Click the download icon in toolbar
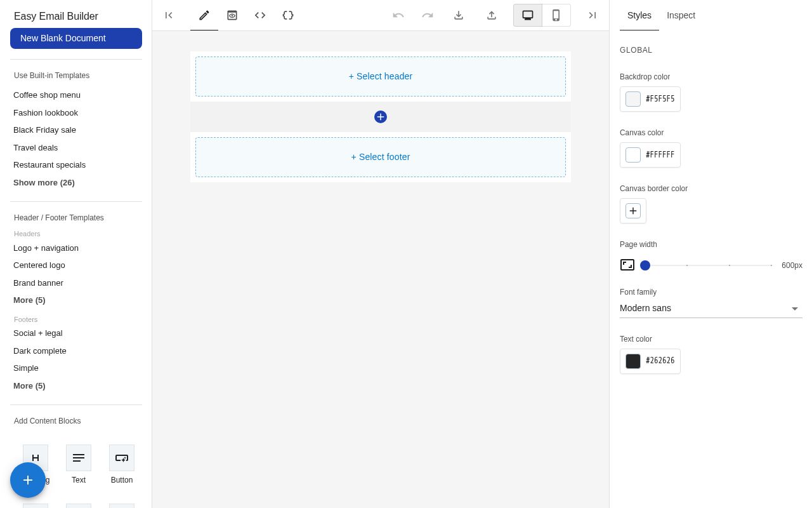Image resolution: width=812 pixels, height=508 pixels. pyautogui.click(x=459, y=15)
